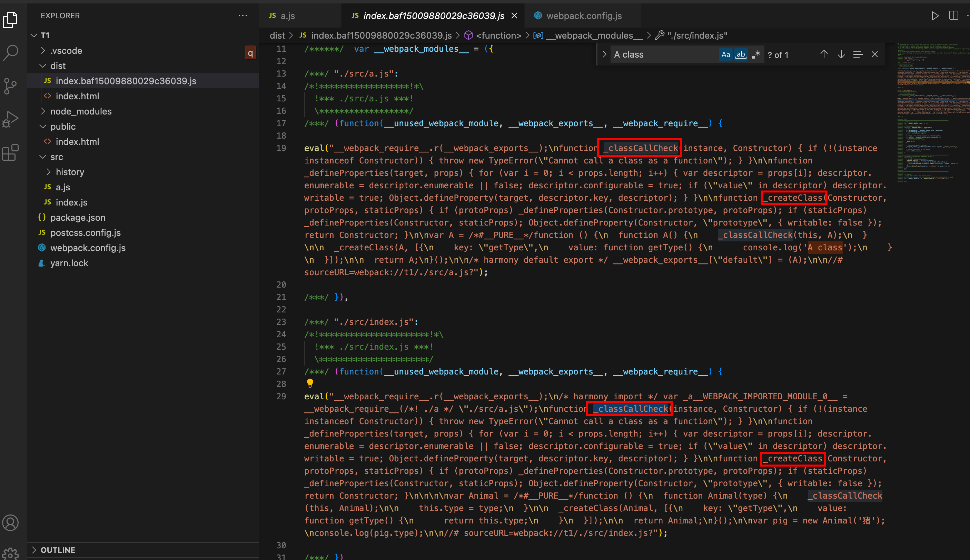Click the "? of 1" match count
The height and width of the screenshot is (560, 970).
[778, 54]
